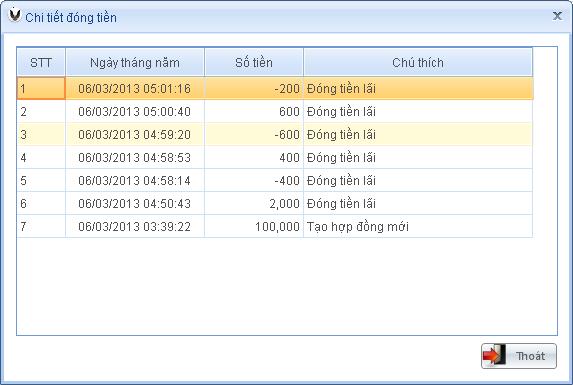573x385 pixels.
Task: Sort by the Số tiền column header
Action: pos(254,62)
